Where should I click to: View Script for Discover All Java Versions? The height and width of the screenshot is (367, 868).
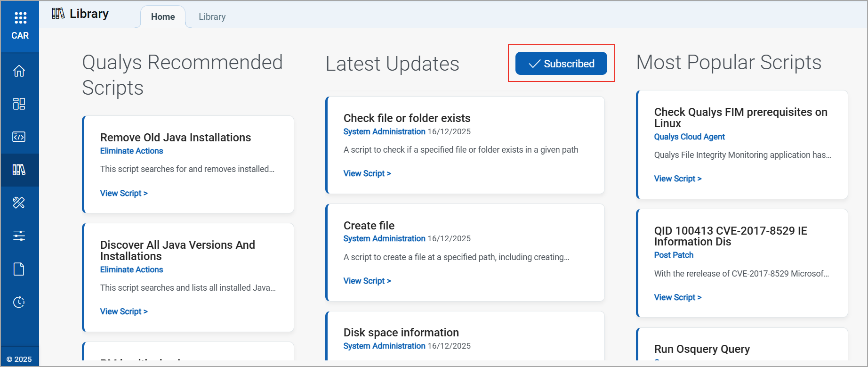point(124,311)
